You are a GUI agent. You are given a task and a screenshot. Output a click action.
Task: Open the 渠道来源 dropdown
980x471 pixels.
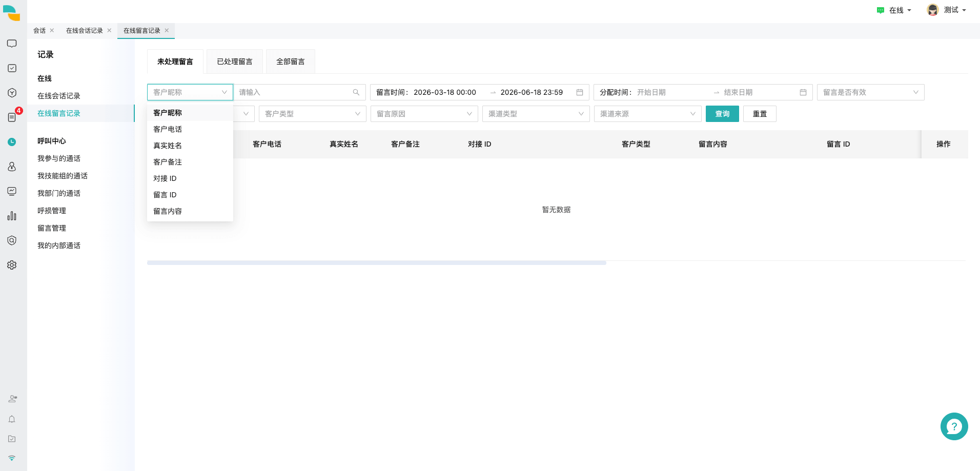pos(648,114)
